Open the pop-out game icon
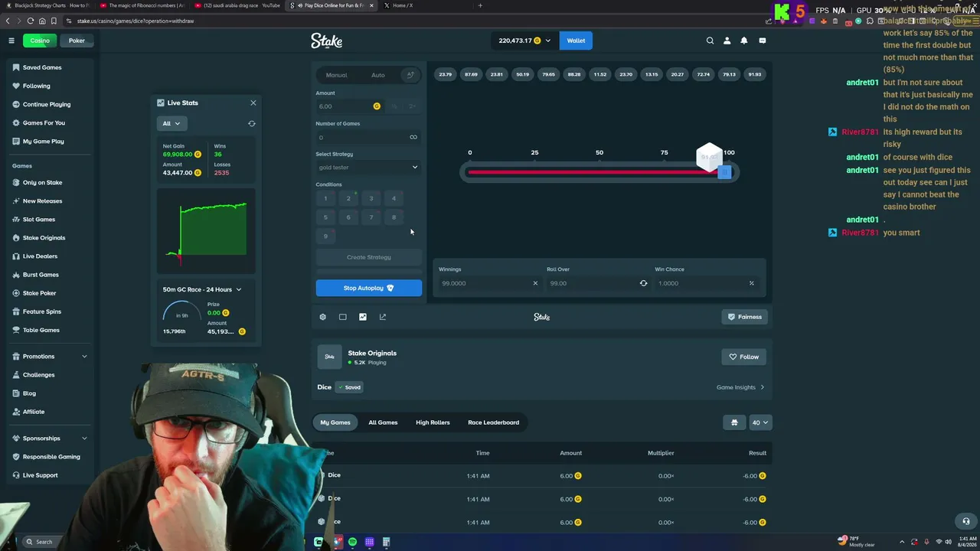This screenshot has width=980, height=551. click(383, 317)
